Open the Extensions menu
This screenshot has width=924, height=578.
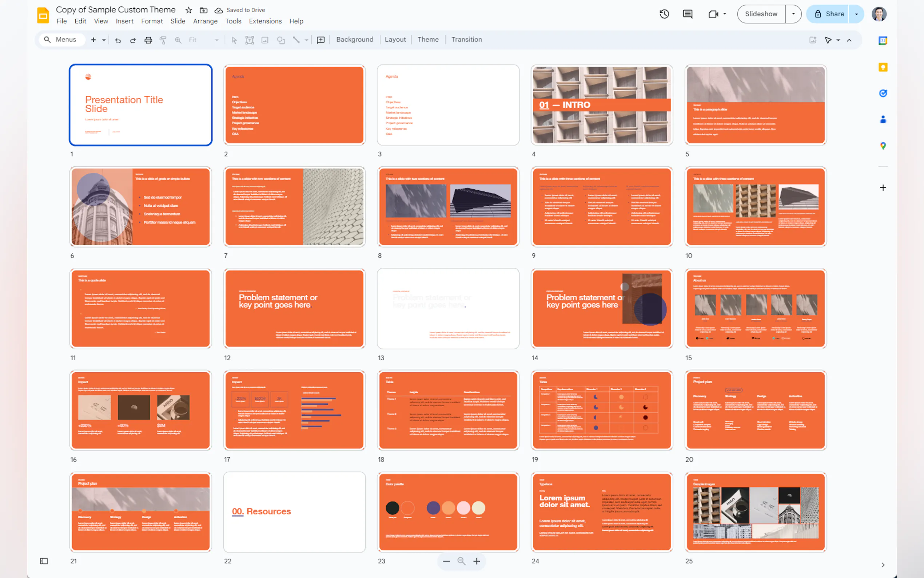tap(265, 21)
